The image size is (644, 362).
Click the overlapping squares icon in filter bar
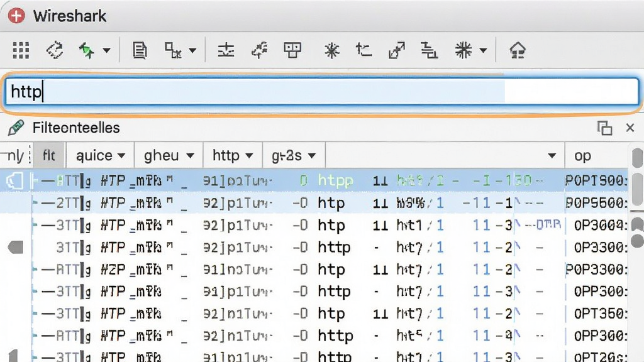point(604,128)
